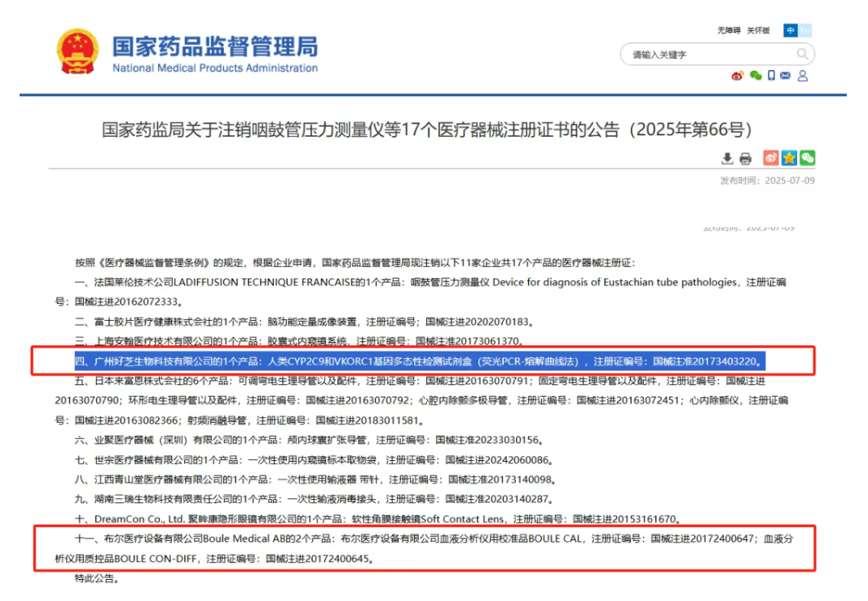Download the announcement using the download icon
This screenshot has width=868, height=601.
[x=728, y=158]
